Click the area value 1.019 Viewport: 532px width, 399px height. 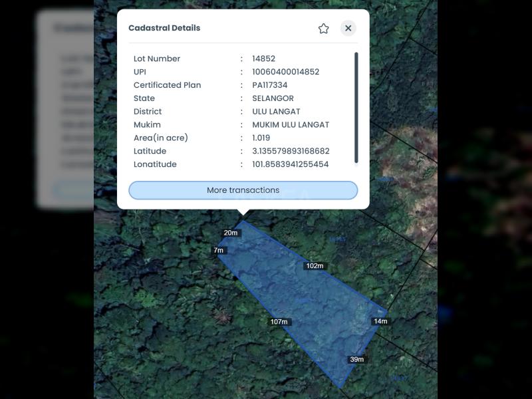point(261,138)
